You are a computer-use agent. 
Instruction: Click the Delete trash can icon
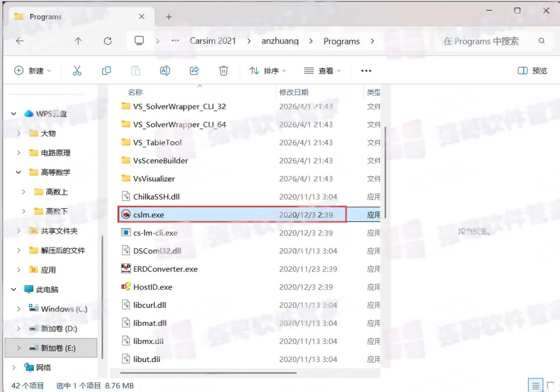point(223,71)
